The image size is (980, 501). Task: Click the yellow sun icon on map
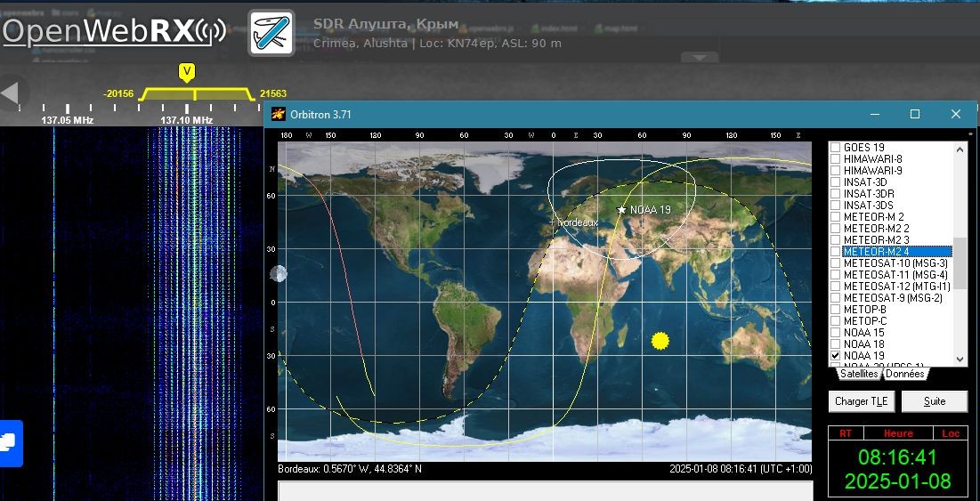[x=660, y=341]
